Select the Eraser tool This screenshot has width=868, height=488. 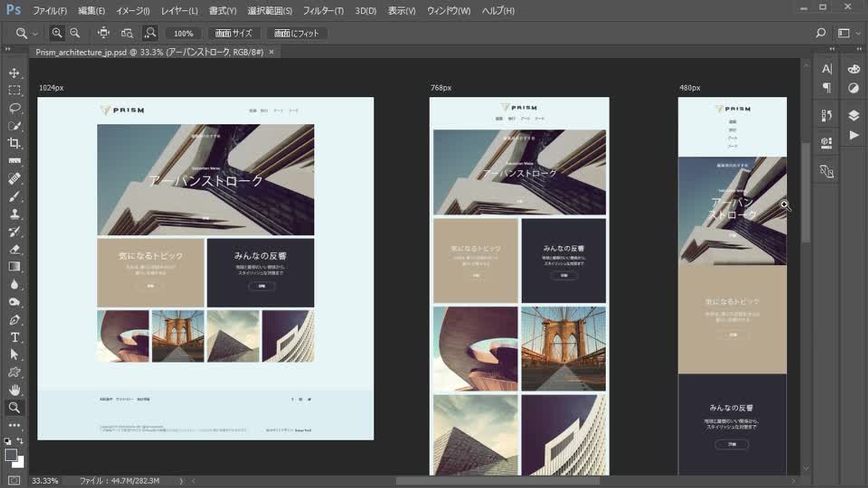coord(14,249)
